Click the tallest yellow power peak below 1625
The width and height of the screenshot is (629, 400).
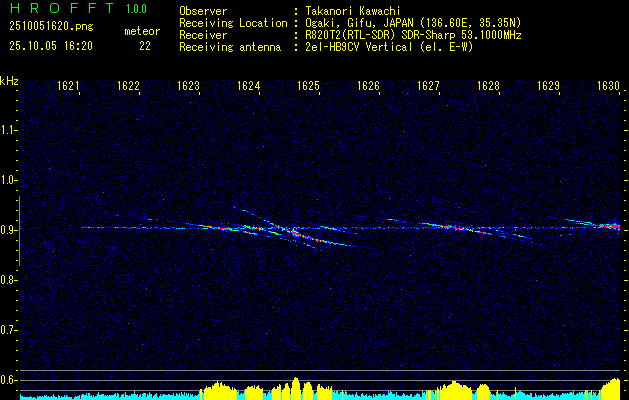click(x=296, y=386)
